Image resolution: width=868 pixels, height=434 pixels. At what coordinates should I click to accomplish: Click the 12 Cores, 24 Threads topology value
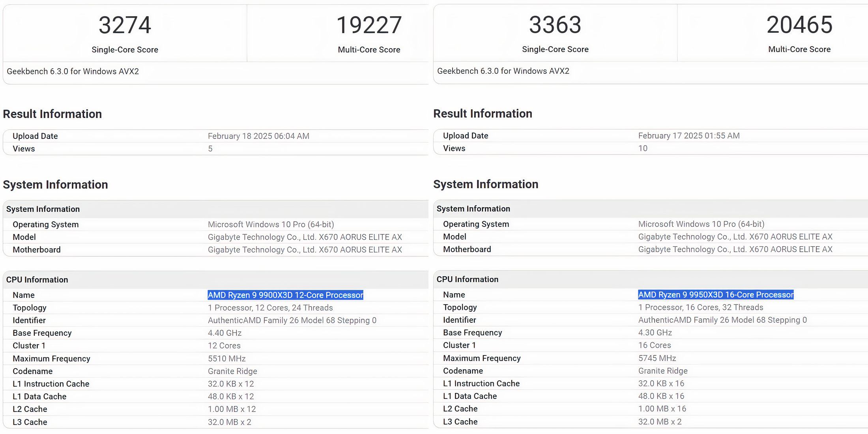pos(270,308)
